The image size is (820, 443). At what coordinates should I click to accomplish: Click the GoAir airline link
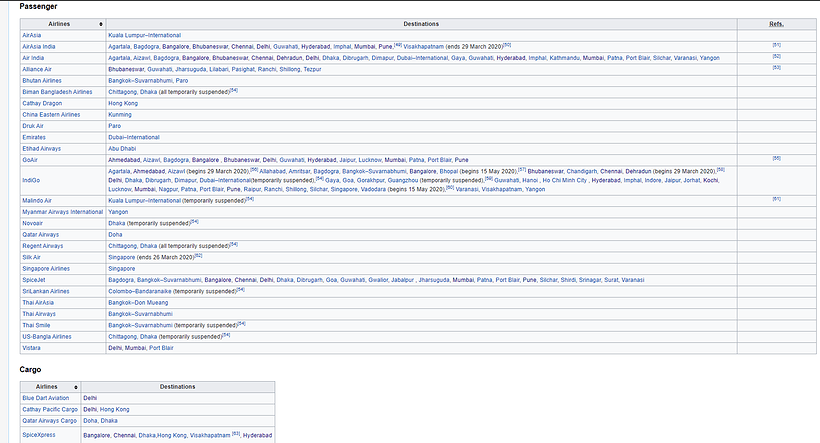click(30, 160)
